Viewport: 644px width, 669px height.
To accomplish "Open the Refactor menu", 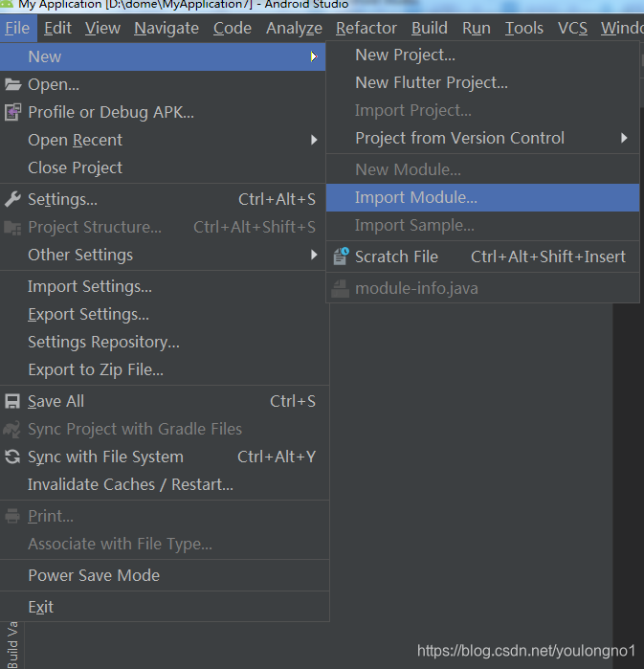I will click(366, 28).
